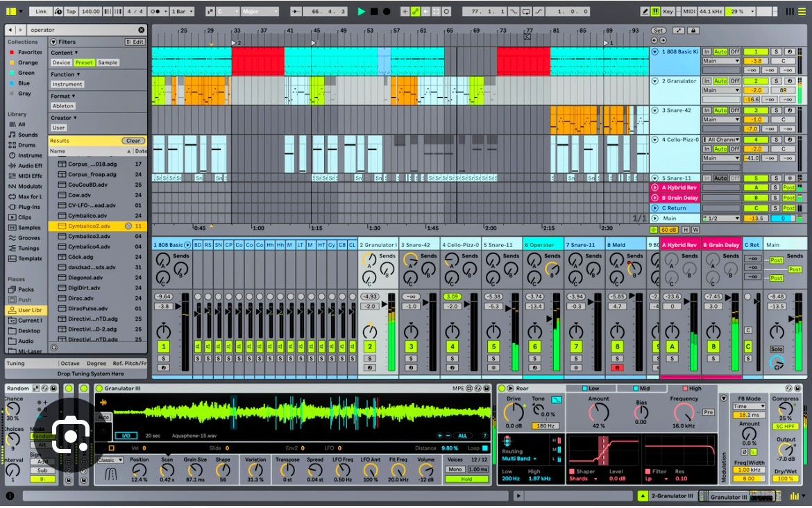Screen dimensions: 812x508
Task: Click the W optimize width button
Action: 695,230
